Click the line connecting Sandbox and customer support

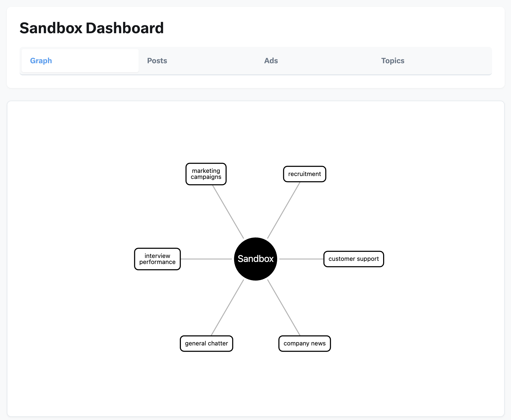301,259
